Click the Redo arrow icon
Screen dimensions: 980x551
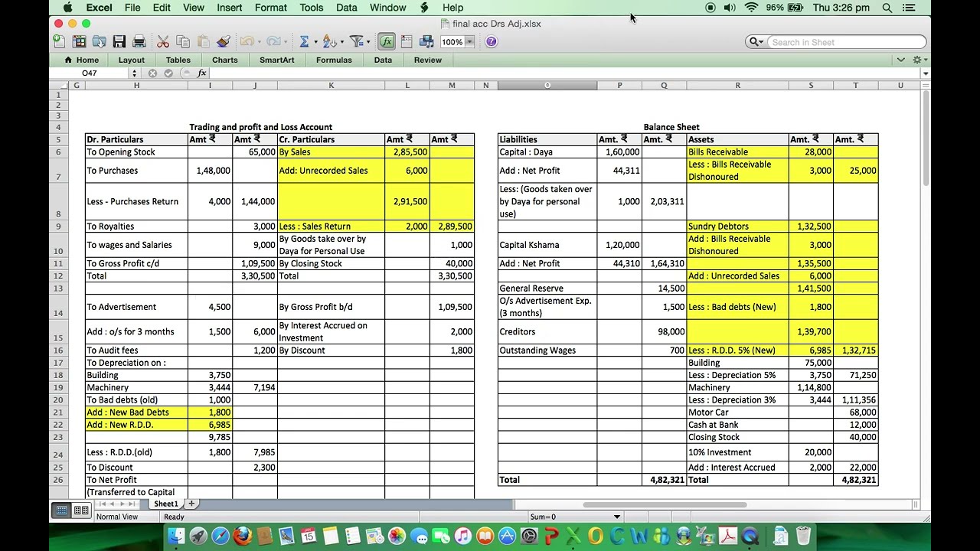click(273, 41)
